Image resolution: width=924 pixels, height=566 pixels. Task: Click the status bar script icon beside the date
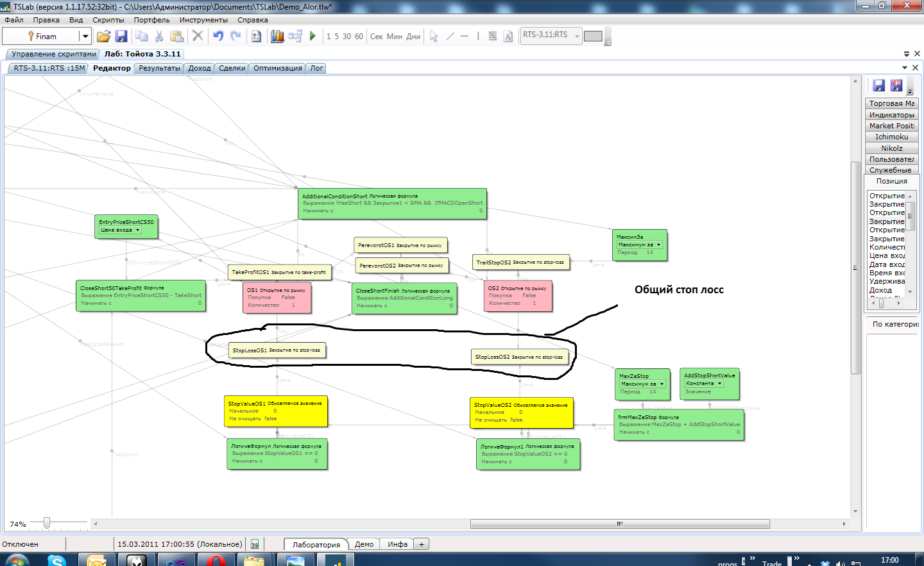pyautogui.click(x=255, y=544)
